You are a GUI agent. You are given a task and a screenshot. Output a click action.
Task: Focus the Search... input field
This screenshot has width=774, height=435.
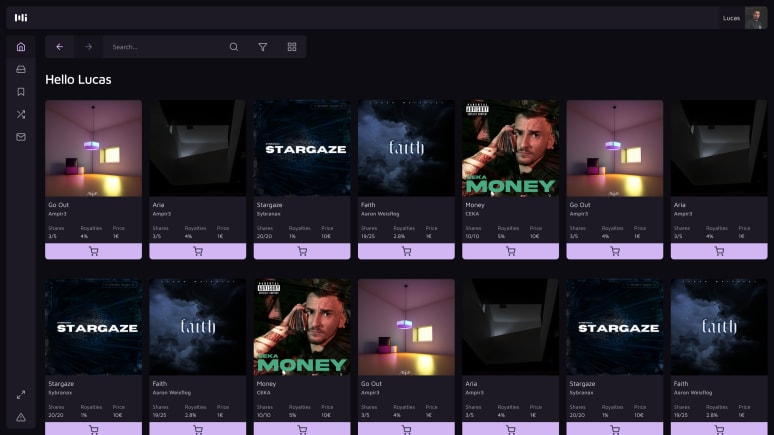[x=165, y=47]
